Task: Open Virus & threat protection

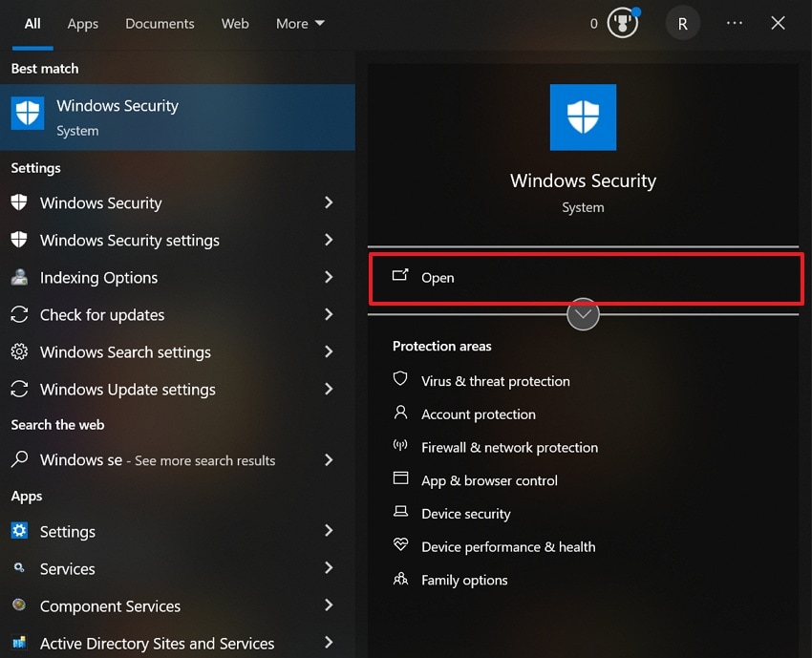Action: 495,380
